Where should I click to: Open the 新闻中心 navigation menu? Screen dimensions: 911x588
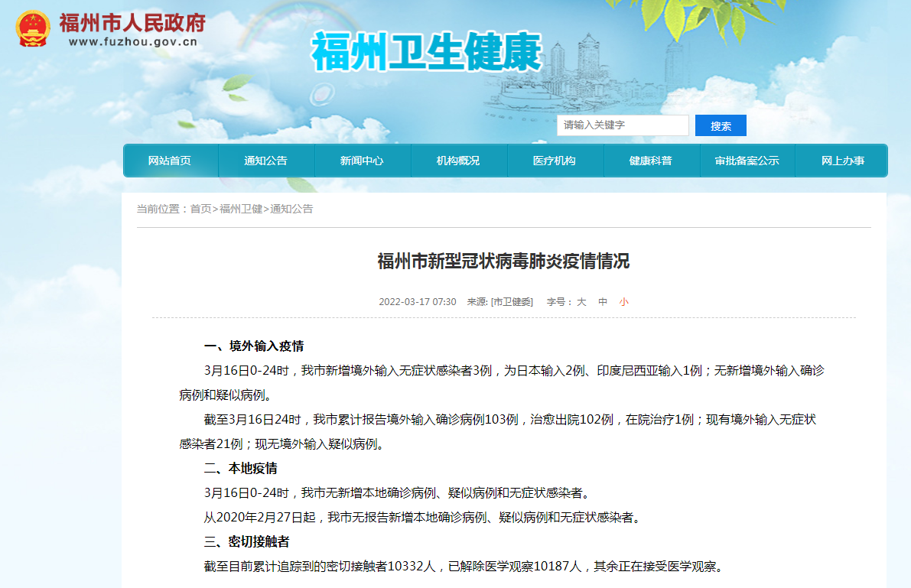(x=363, y=161)
